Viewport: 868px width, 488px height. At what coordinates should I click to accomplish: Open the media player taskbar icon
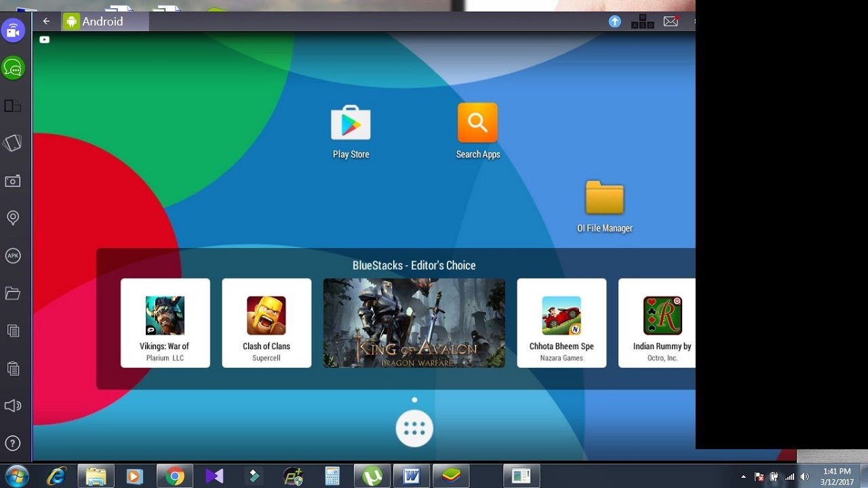(x=134, y=476)
